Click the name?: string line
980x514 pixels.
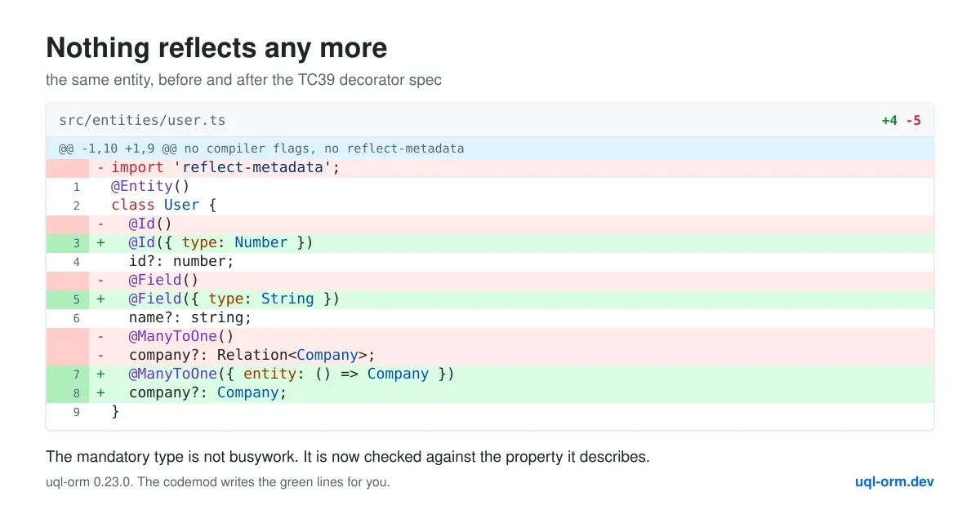pyautogui.click(x=490, y=317)
